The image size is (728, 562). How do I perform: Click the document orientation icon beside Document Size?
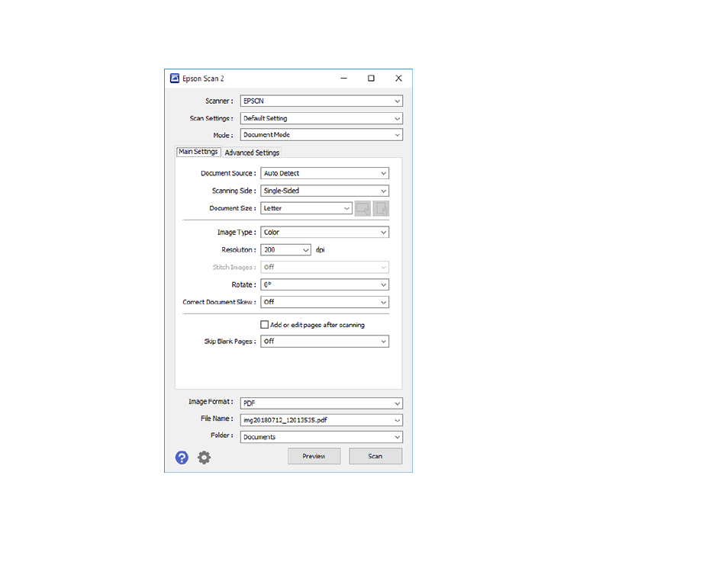coord(362,208)
